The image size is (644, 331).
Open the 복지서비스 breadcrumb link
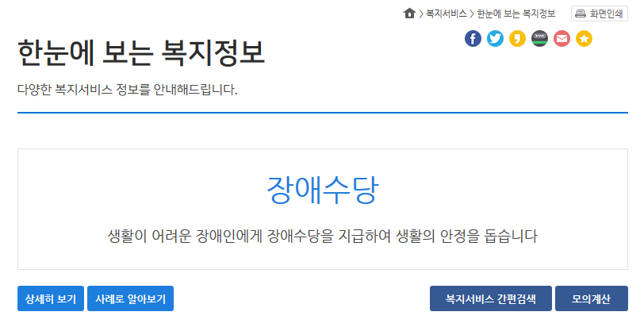pos(446,13)
